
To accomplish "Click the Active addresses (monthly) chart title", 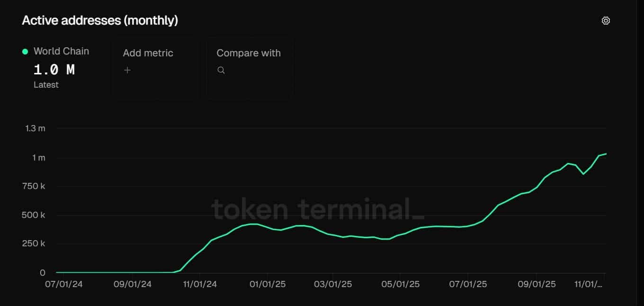I will (x=99, y=20).
